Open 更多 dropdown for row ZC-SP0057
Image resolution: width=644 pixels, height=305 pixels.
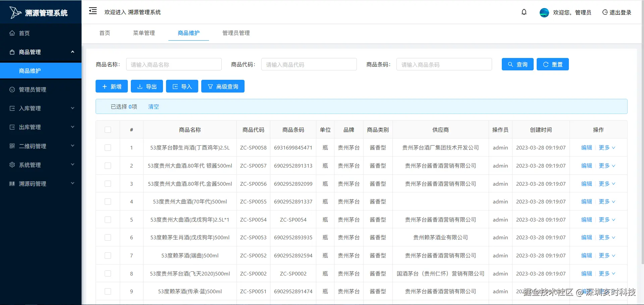[607, 166]
